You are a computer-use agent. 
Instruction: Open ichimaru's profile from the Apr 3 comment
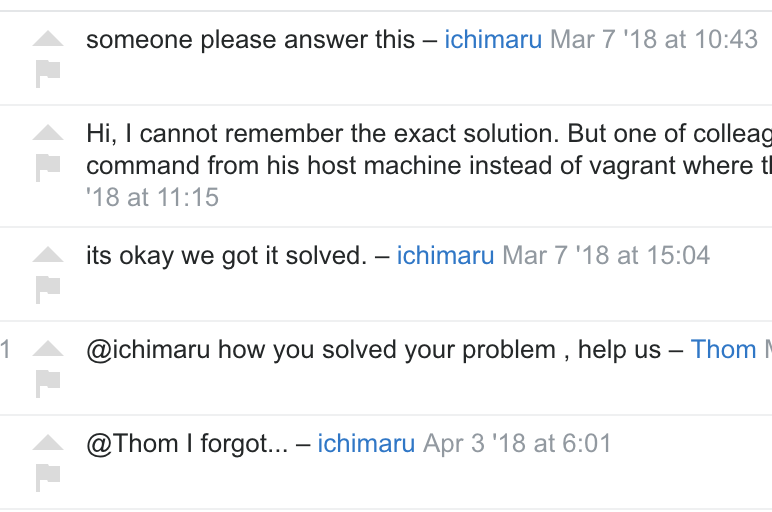(x=366, y=444)
